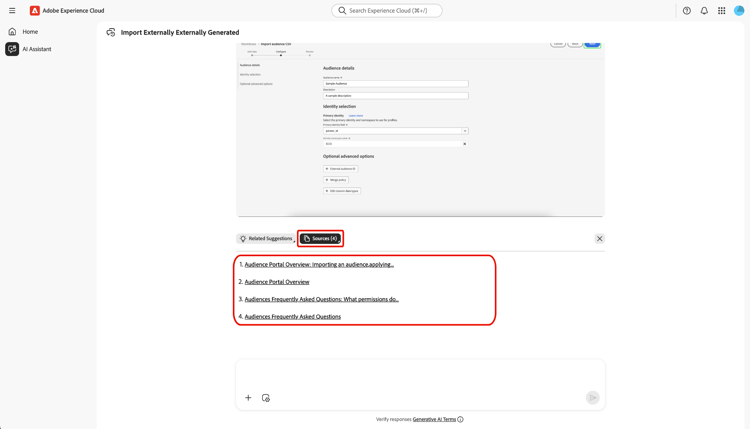
Task: Open Audiences Frequently Asked Questions link
Action: point(293,317)
